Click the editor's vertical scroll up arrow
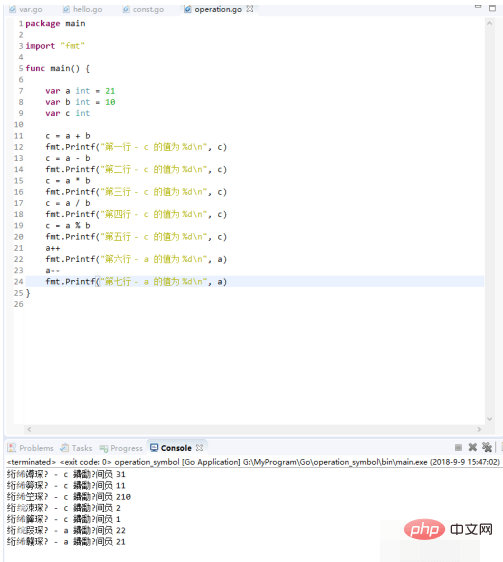 tap(489, 23)
